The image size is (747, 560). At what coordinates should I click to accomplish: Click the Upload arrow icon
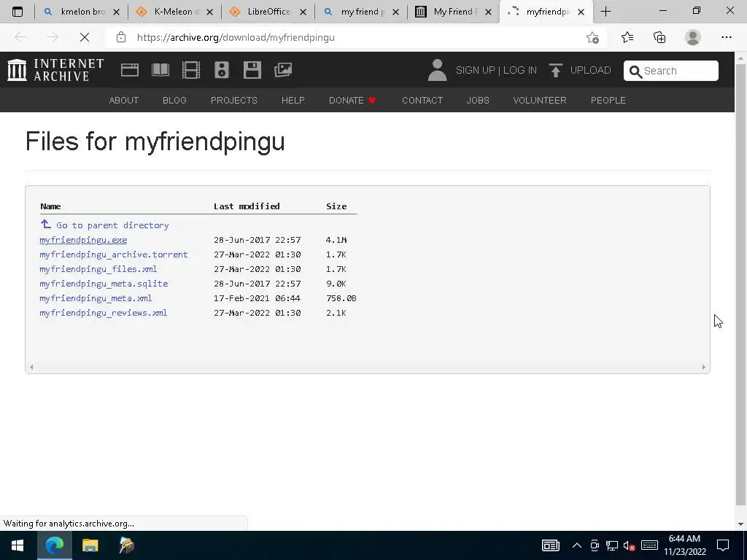[555, 70]
